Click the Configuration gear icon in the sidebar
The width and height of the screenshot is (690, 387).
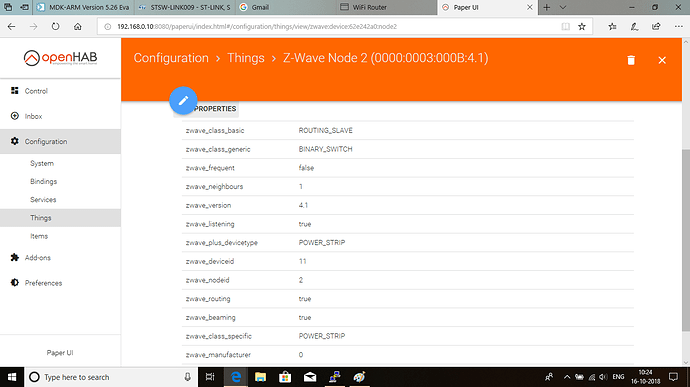[x=15, y=141]
